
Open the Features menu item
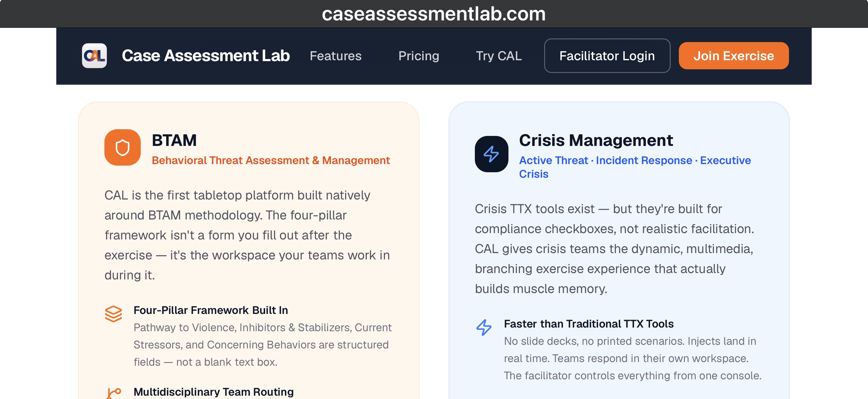coord(335,56)
